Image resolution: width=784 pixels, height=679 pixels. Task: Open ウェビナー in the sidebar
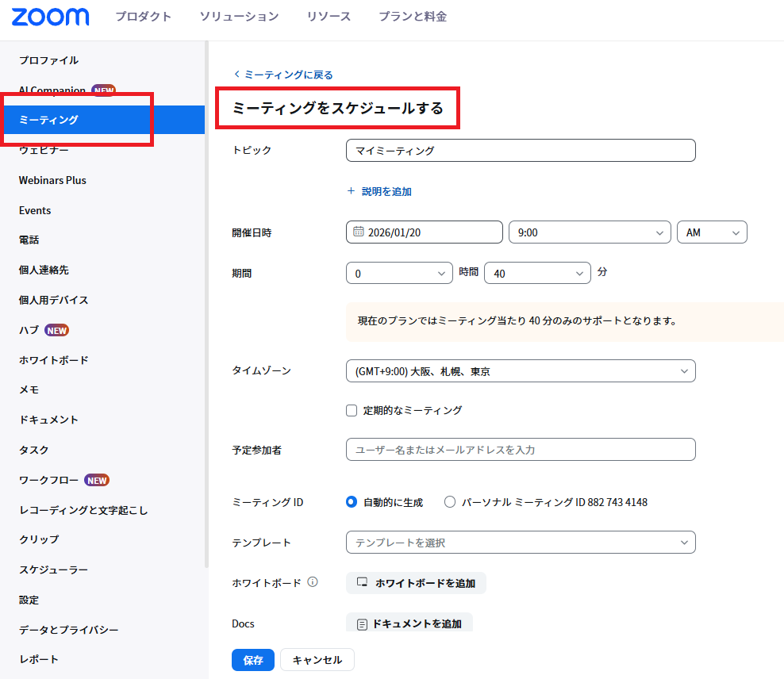pyautogui.click(x=44, y=150)
